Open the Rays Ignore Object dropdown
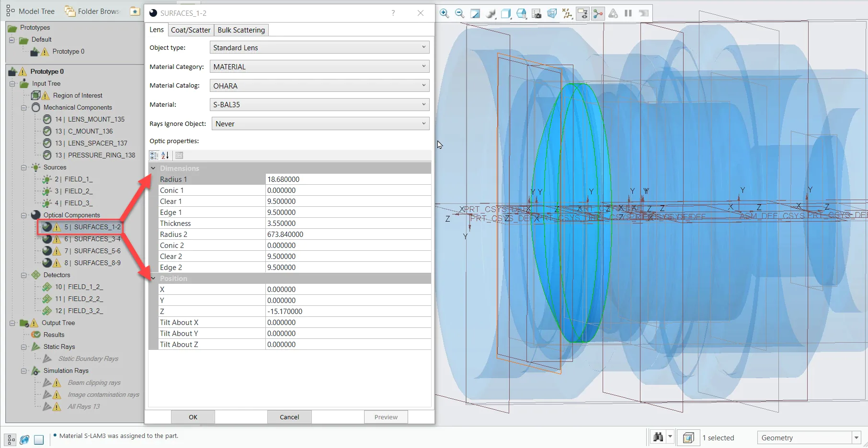 click(320, 123)
